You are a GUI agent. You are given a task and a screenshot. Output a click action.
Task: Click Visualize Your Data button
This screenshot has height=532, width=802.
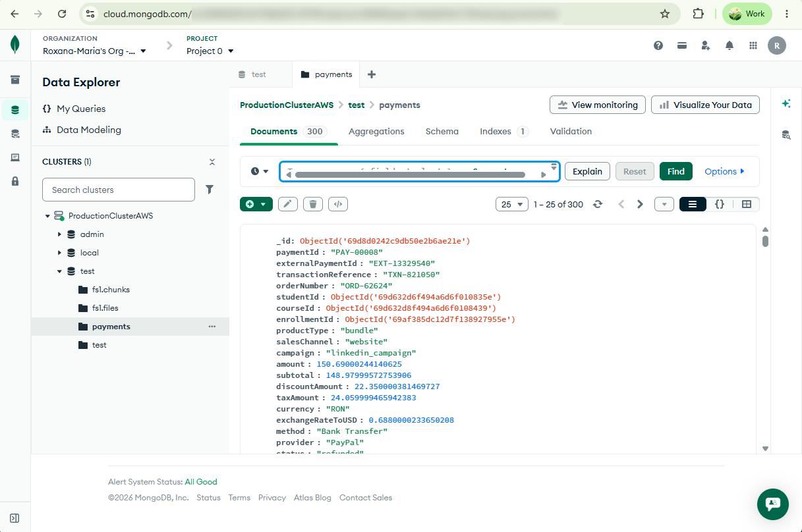[705, 105]
